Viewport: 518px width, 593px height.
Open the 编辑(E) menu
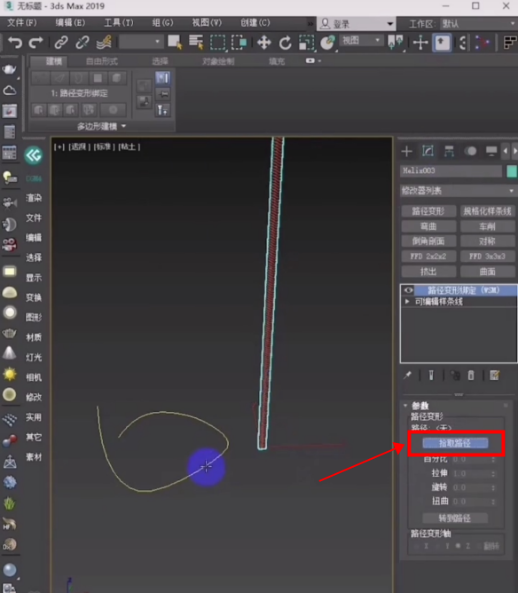tap(70, 23)
